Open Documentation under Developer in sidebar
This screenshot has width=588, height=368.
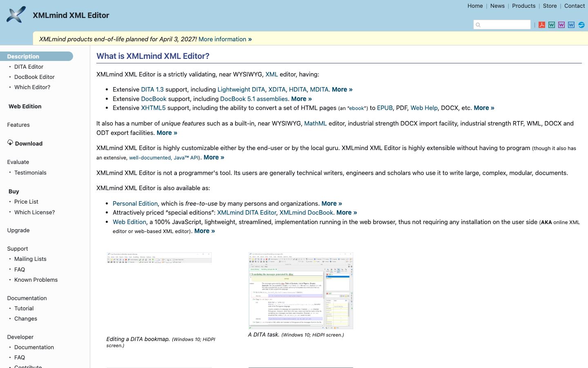34,347
